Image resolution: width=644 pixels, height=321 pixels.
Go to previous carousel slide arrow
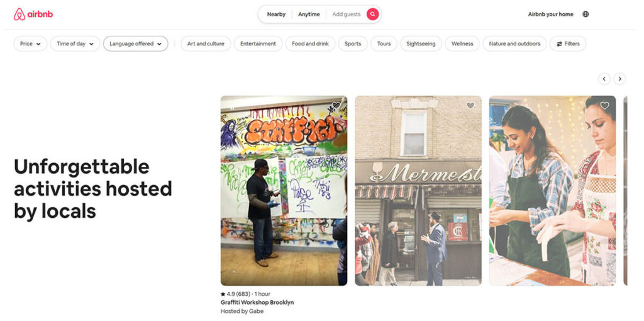click(604, 79)
